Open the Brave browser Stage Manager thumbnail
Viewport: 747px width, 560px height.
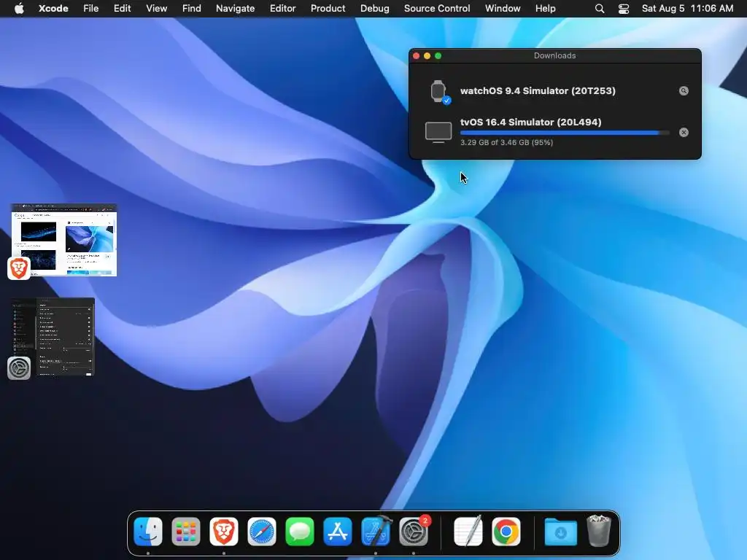click(64, 240)
